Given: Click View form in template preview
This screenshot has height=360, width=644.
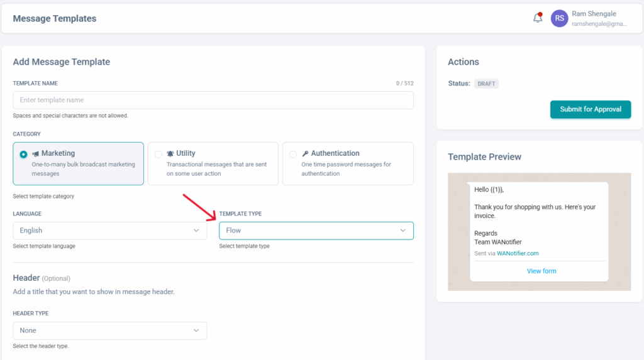Looking at the screenshot, I should [541, 271].
